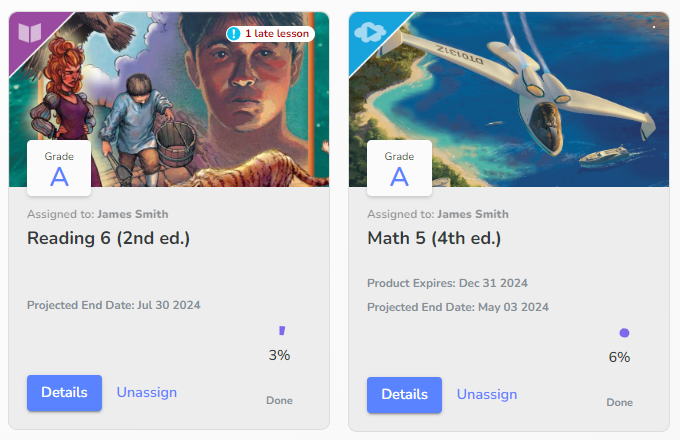Select the Reading 6 (2nd ed.) title
Viewport: 680px width, 440px height.
click(x=108, y=238)
